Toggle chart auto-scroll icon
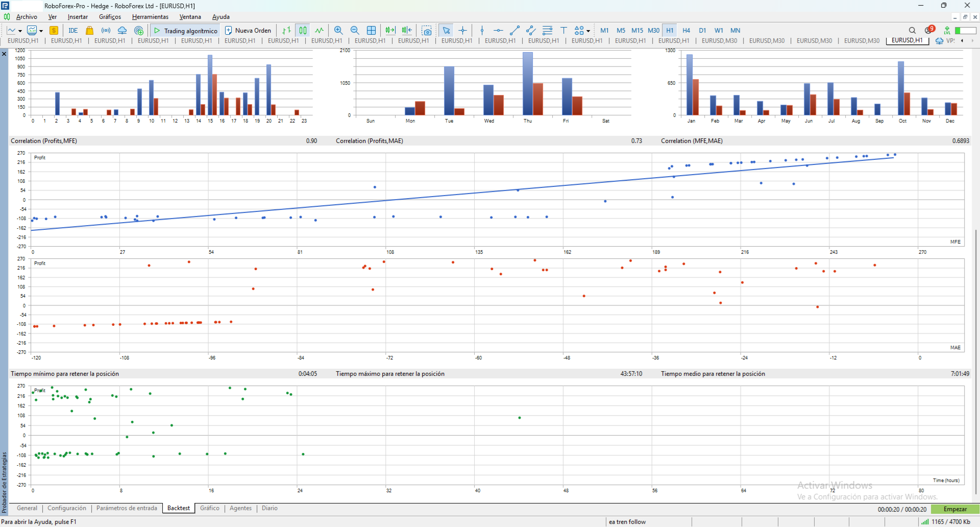The height and width of the screenshot is (527, 980). [390, 31]
